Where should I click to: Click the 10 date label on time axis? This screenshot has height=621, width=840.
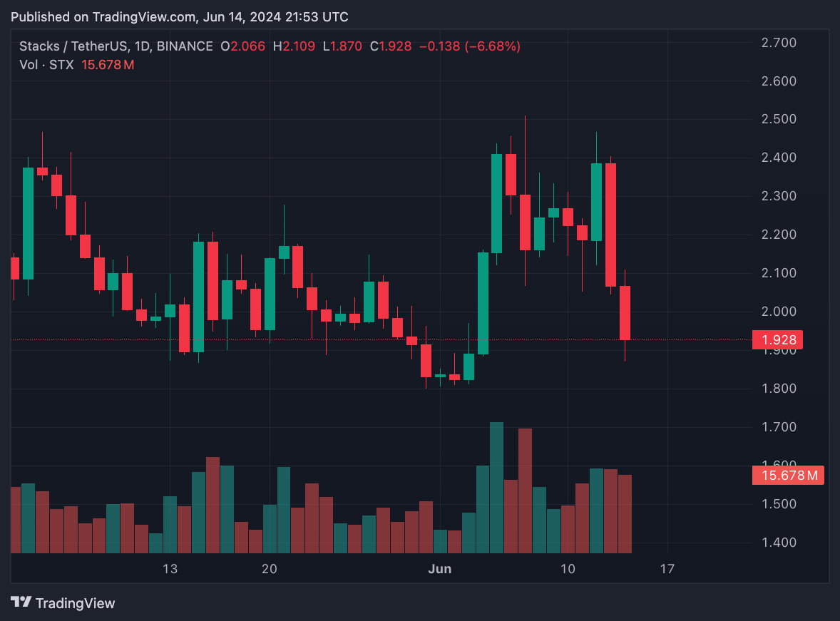tap(568, 569)
